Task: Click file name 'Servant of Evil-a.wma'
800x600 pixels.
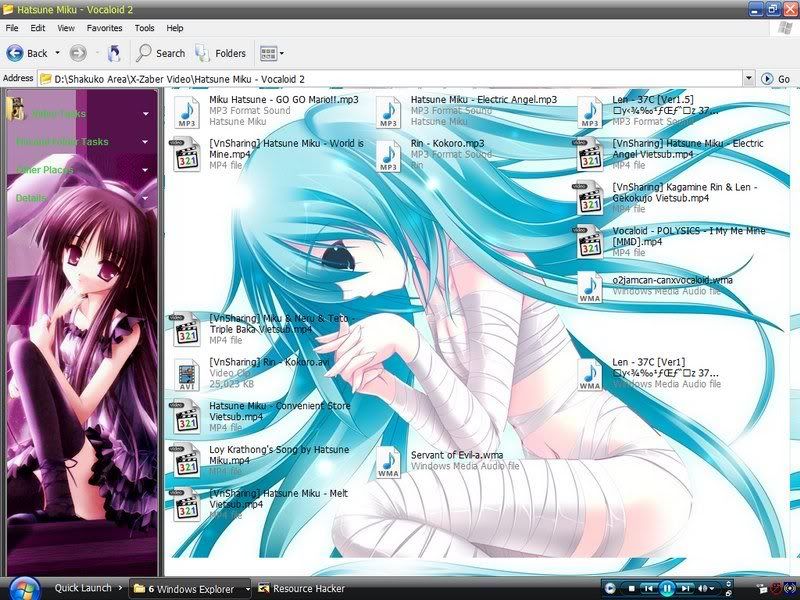Action: (x=457, y=455)
